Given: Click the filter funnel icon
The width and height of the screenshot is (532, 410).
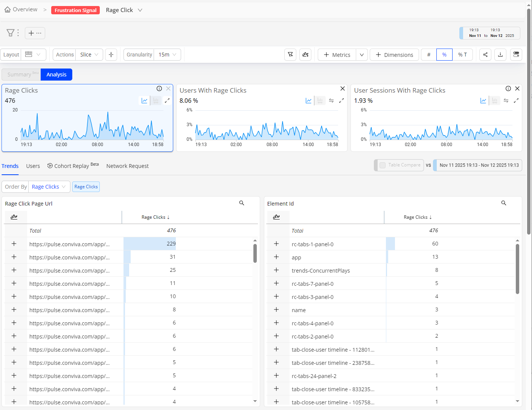Looking at the screenshot, I should pos(11,33).
